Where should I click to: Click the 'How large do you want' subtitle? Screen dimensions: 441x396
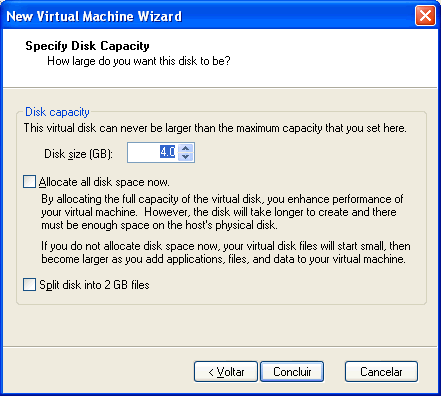[139, 61]
